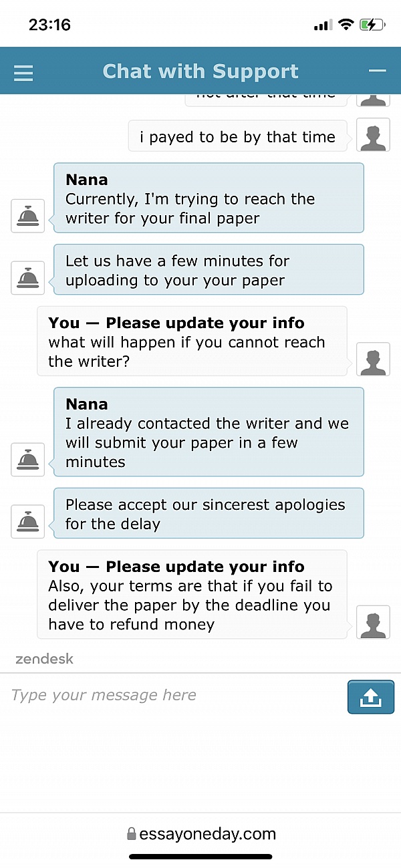This screenshot has width=401, height=868.
Task: Tap the "Chat with Support" header title
Action: [x=200, y=71]
